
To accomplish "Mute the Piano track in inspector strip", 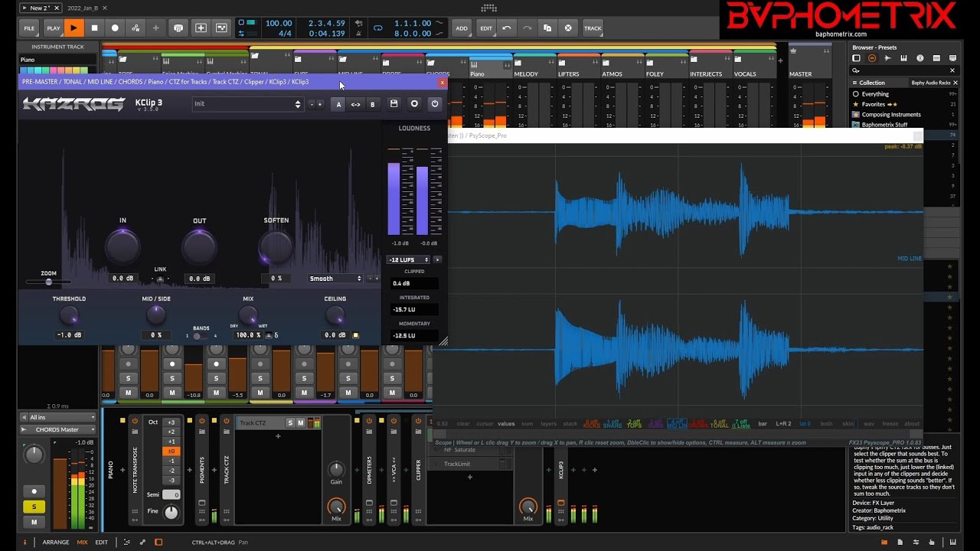I will click(34, 522).
